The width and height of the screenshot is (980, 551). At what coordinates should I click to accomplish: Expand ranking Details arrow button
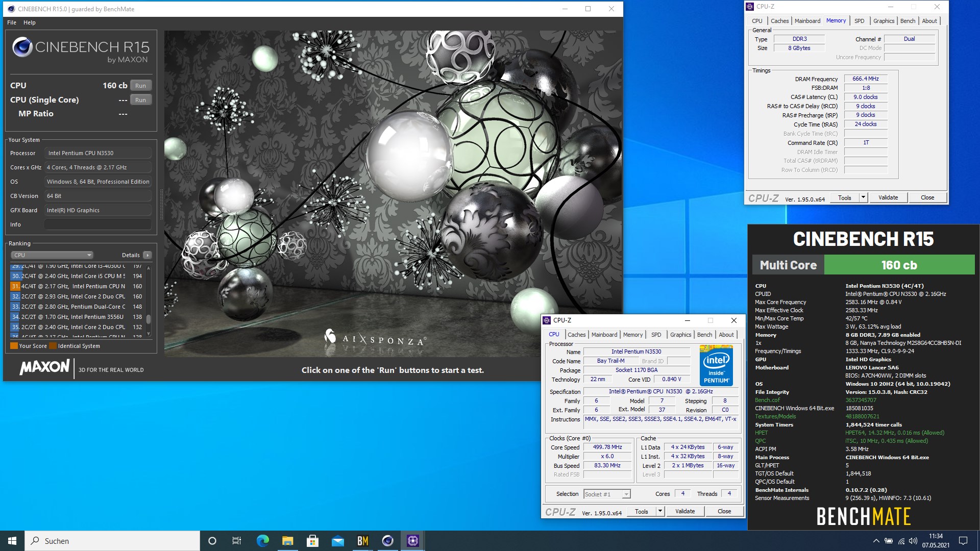pyautogui.click(x=148, y=255)
